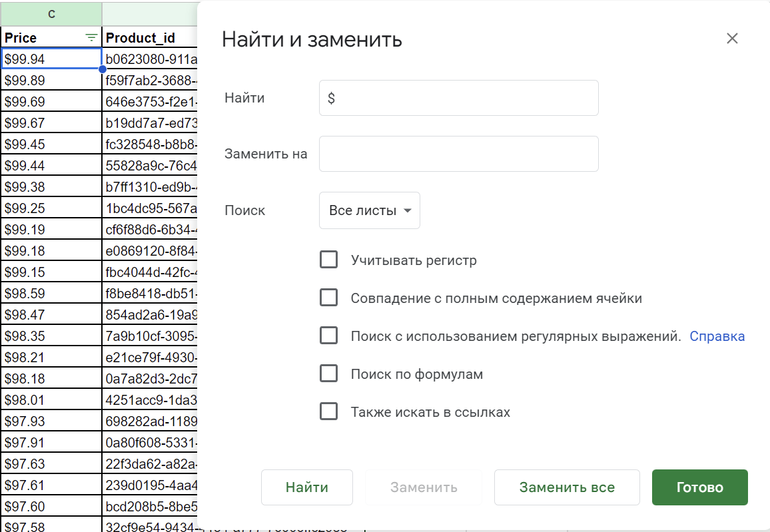Open the Справка help link

[x=717, y=336]
